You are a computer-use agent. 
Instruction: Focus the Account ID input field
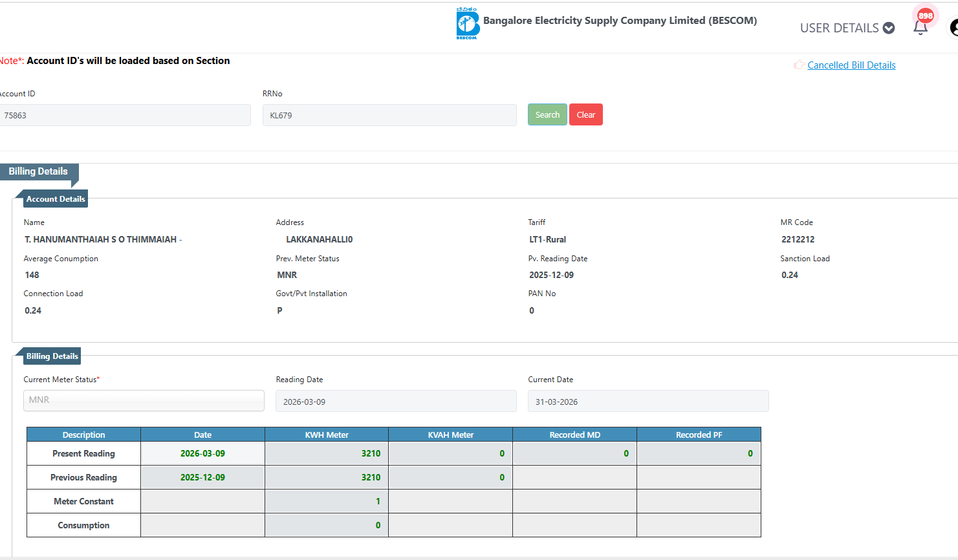[124, 115]
